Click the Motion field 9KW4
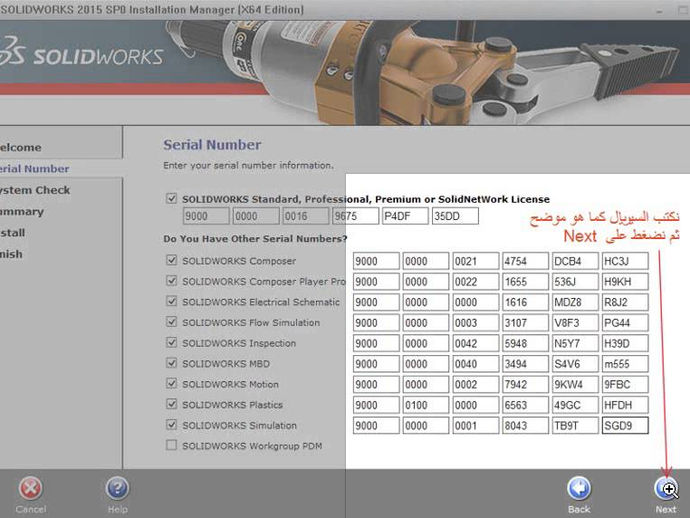This screenshot has width=690, height=518. click(575, 384)
